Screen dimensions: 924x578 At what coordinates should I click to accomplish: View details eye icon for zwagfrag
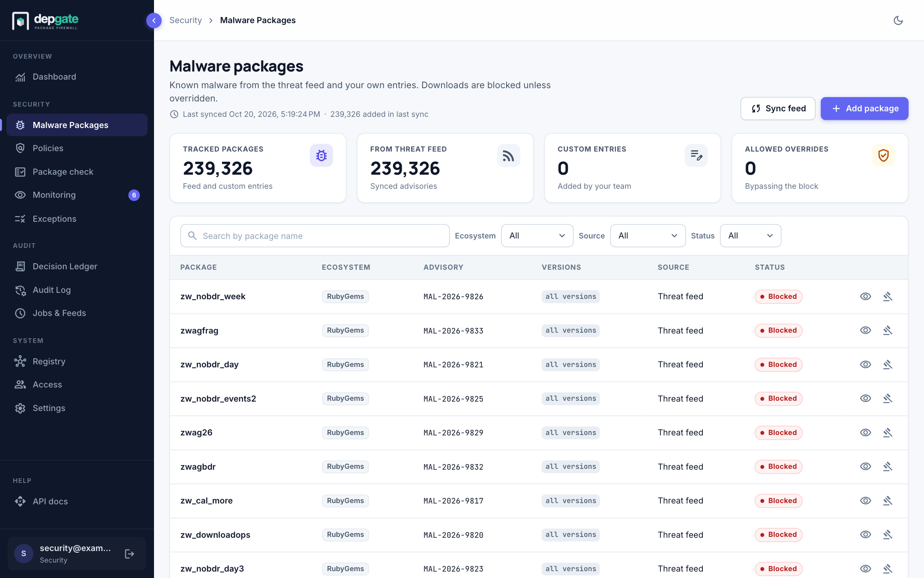pyautogui.click(x=865, y=330)
